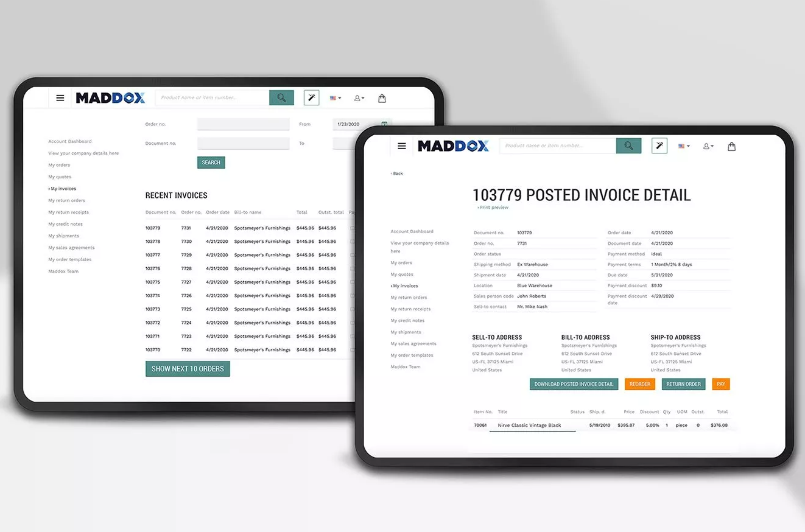Open invoice document 103775 in list
This screenshot has height=532, width=805.
153,282
